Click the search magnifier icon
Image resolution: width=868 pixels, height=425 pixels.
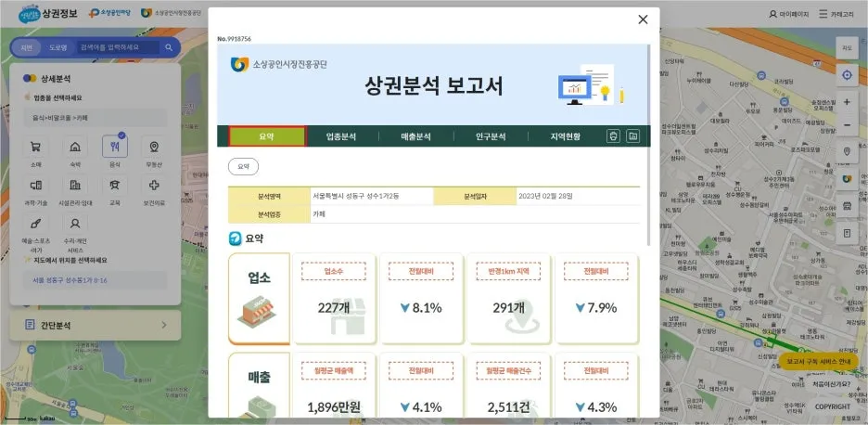[169, 47]
